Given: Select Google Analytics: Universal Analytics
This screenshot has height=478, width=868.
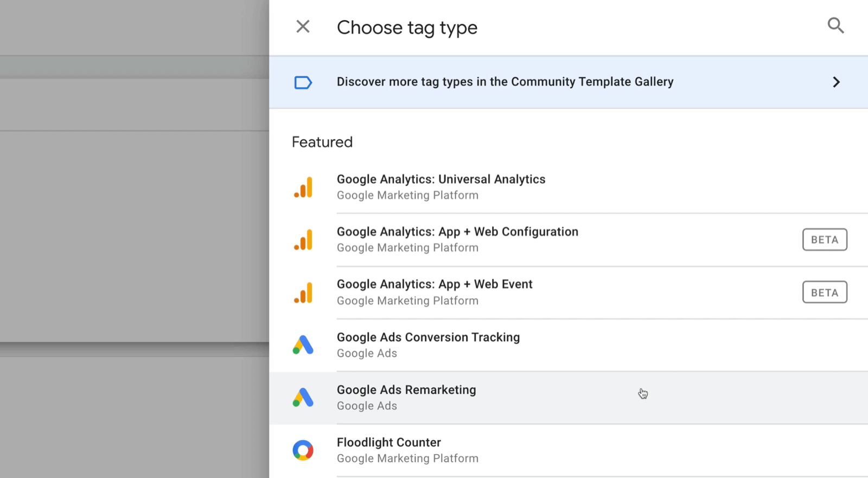Looking at the screenshot, I should pos(441,179).
